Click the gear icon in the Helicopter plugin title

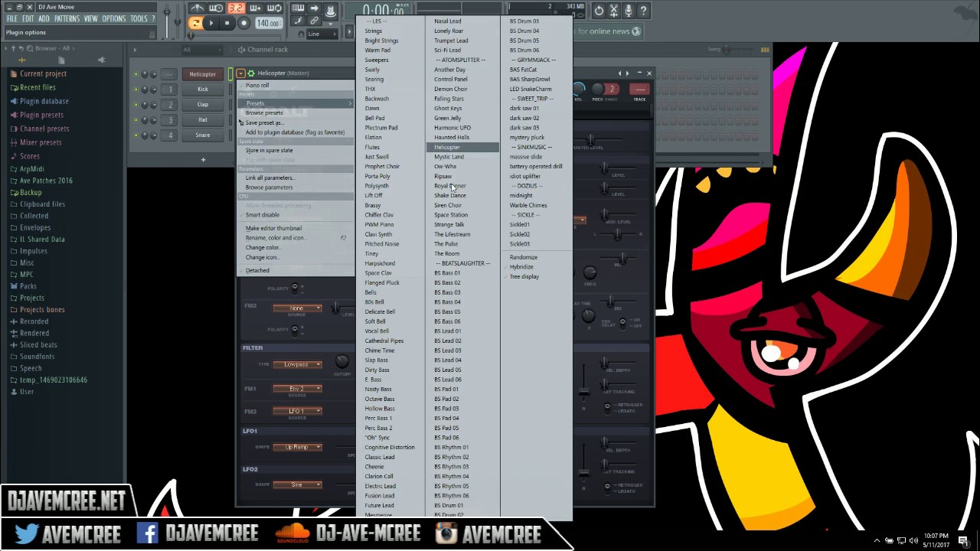coord(250,73)
